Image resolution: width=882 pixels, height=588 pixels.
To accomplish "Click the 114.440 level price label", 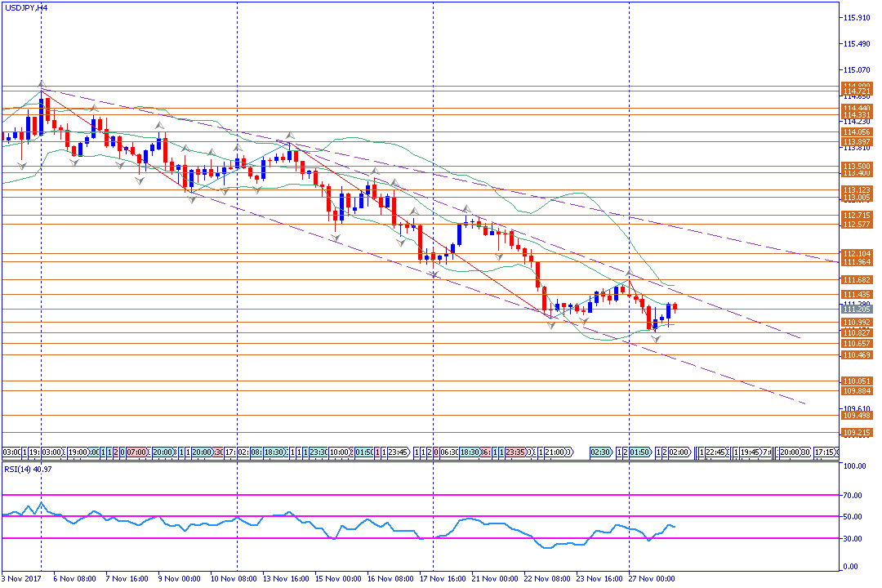I will (856, 108).
